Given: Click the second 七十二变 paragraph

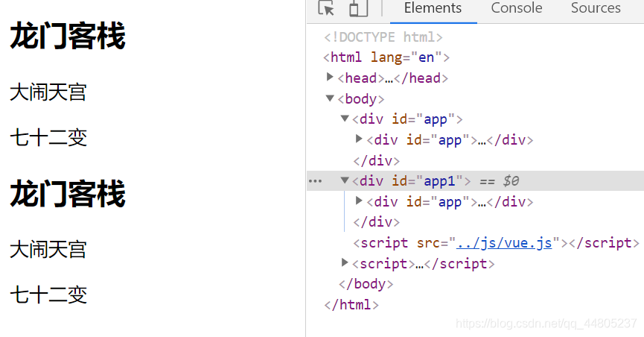Looking at the screenshot, I should click(x=48, y=295).
